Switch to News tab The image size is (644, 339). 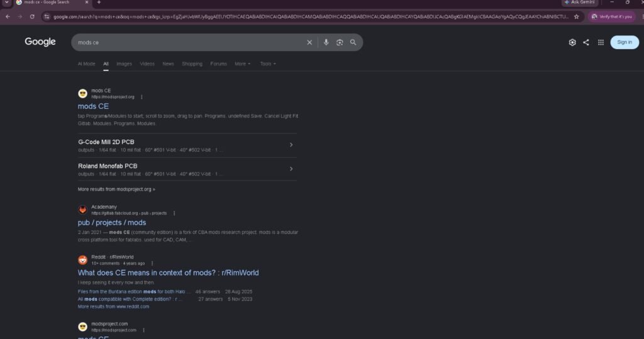tap(168, 64)
